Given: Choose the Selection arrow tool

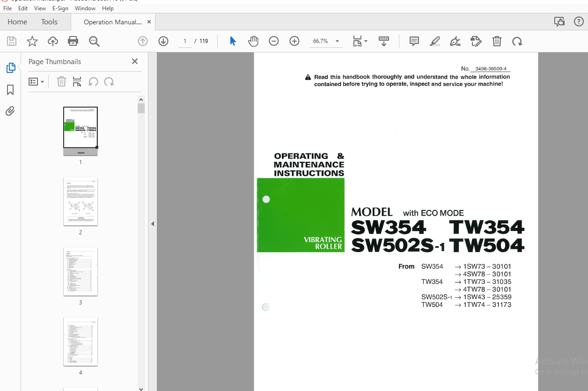Looking at the screenshot, I should coord(233,41).
